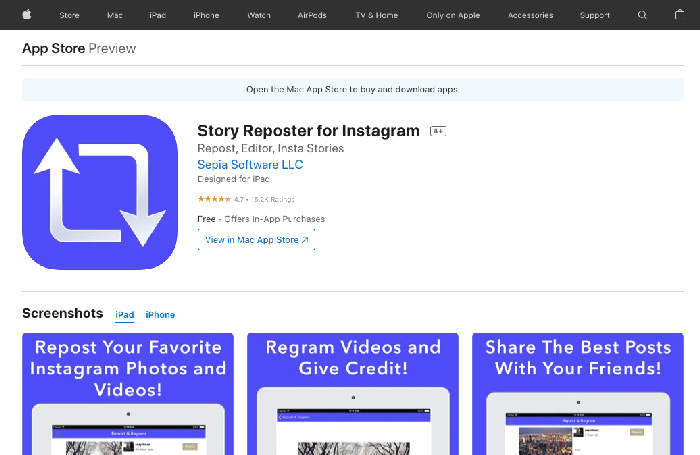Open Only on Apple navigation item
700x455 pixels.
tap(453, 15)
